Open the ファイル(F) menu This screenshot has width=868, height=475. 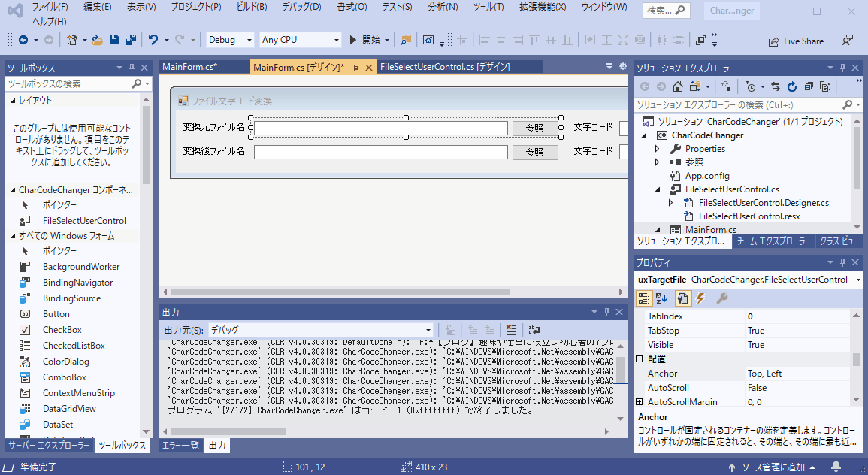pyautogui.click(x=50, y=7)
